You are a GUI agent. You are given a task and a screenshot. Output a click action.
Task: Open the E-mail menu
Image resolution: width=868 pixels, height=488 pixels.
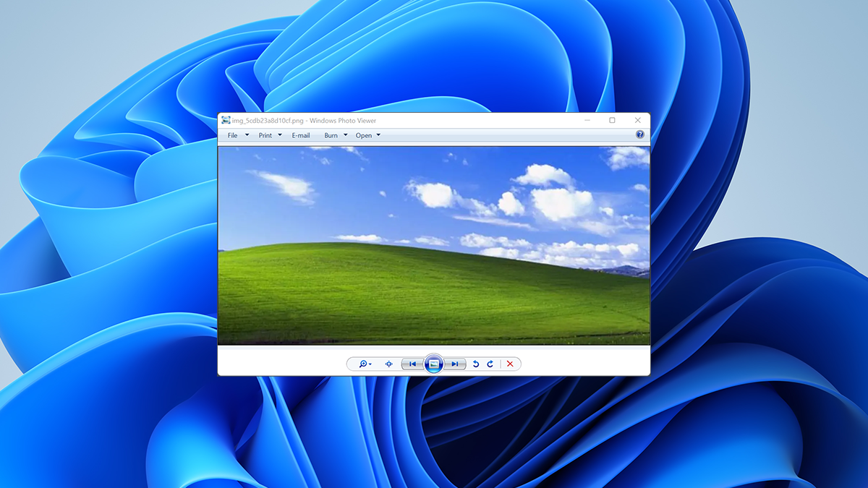coord(300,135)
